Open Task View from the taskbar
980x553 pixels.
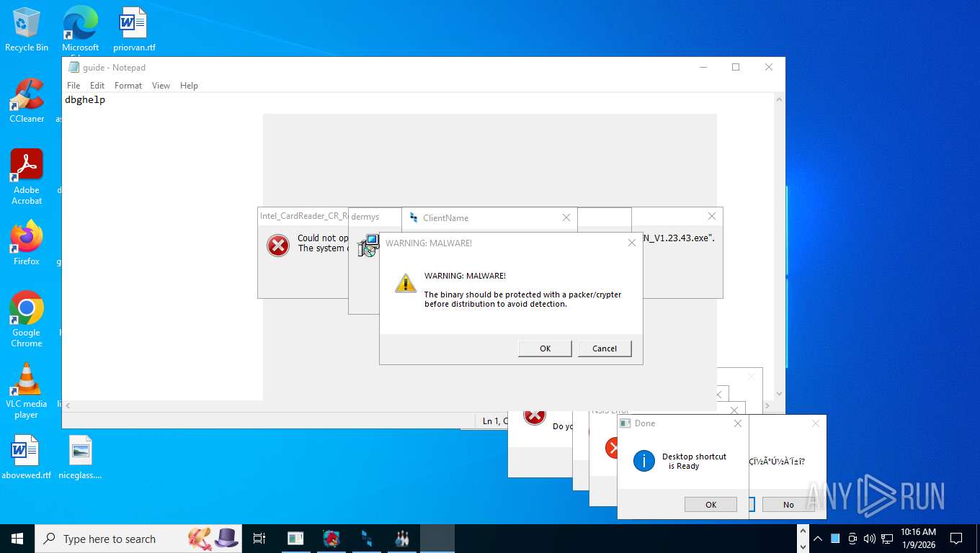click(x=259, y=539)
